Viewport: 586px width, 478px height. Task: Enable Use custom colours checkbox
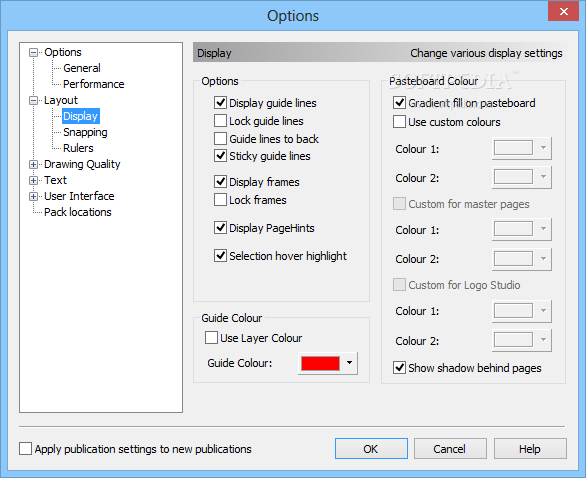pyautogui.click(x=400, y=121)
